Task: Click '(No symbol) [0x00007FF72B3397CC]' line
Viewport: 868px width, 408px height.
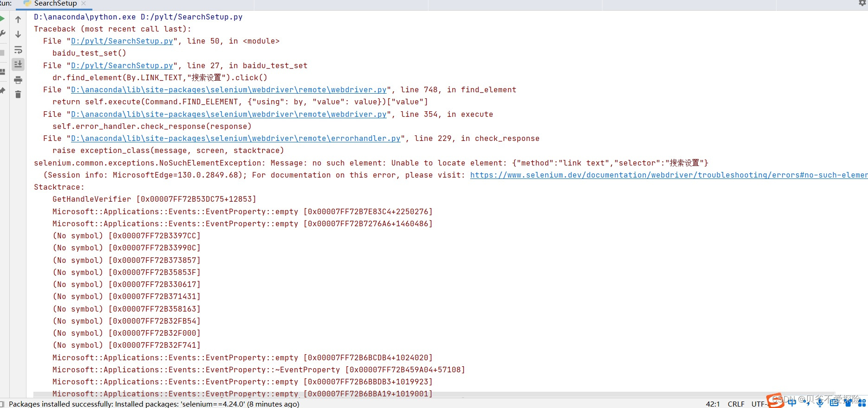Action: coord(126,236)
